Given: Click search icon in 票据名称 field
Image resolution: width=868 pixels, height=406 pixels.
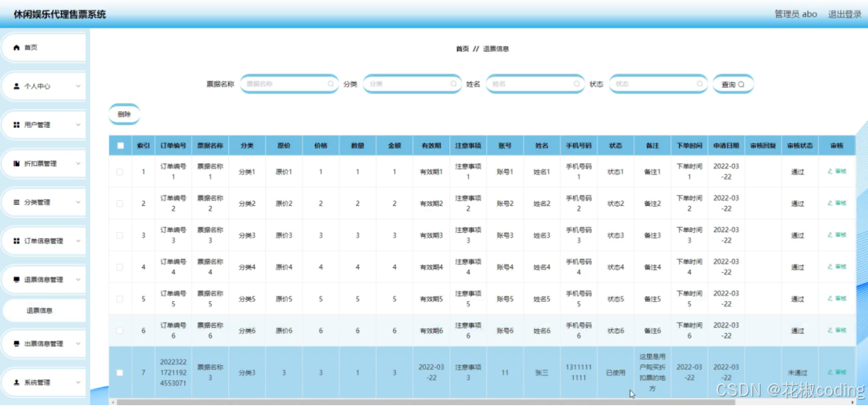Looking at the screenshot, I should 330,84.
